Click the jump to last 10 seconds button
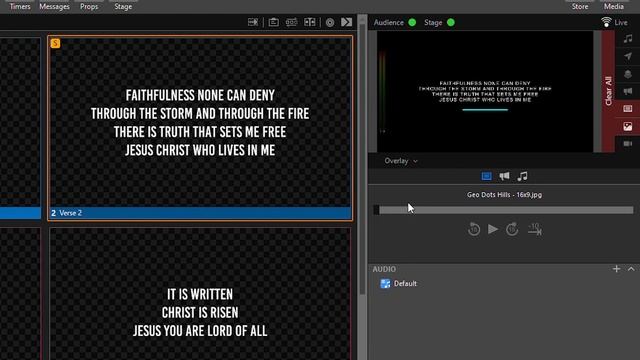The image size is (640, 360). pos(534,229)
